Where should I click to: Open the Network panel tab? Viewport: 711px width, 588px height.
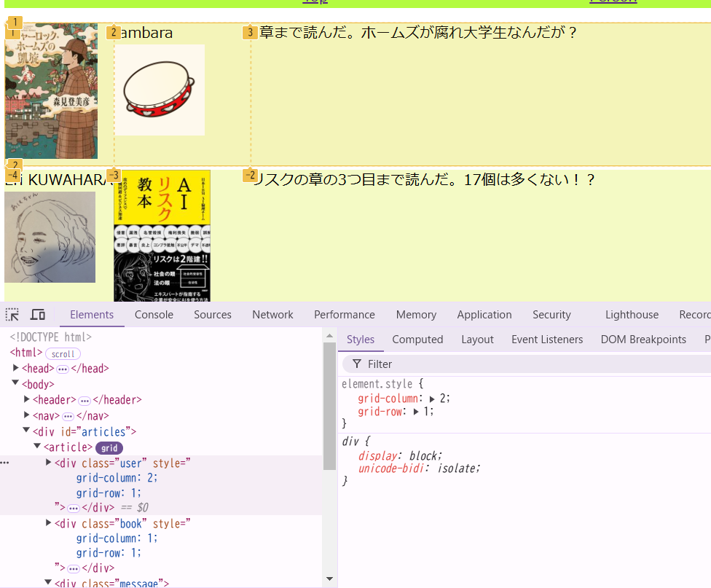[272, 315]
